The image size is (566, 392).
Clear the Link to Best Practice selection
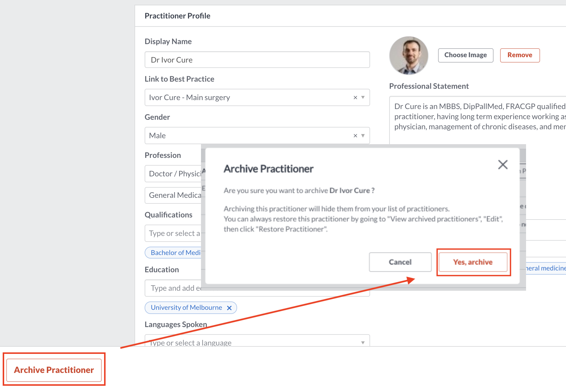[355, 97]
